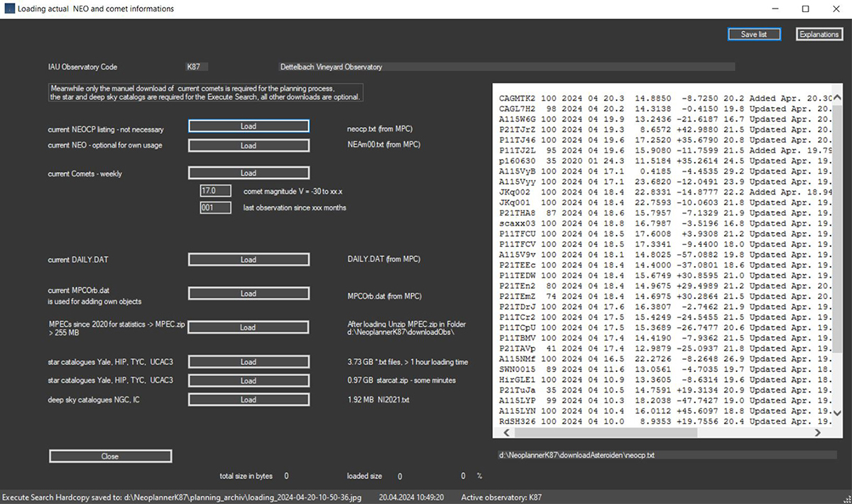Open the Explanations button

(819, 34)
